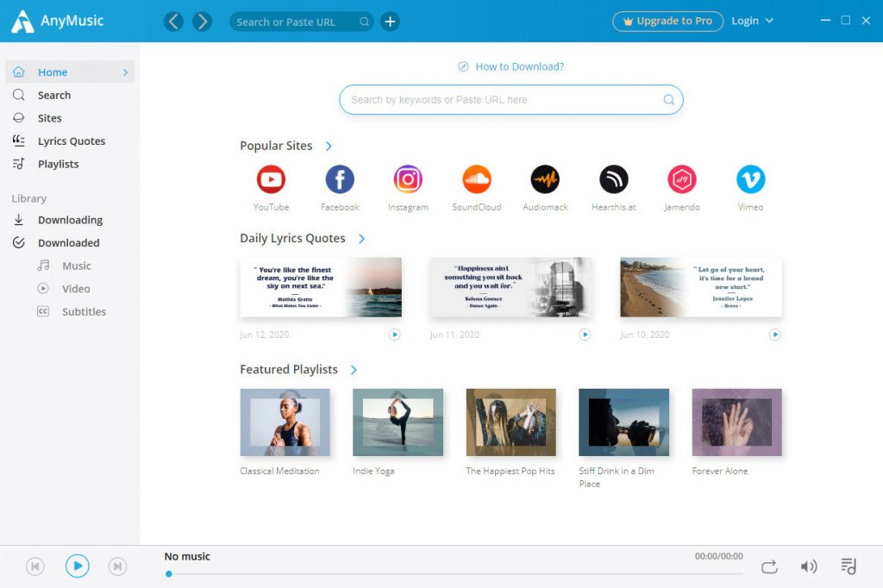Go back with the left arrow button
Image resolution: width=883 pixels, height=588 pixels.
[x=173, y=22]
